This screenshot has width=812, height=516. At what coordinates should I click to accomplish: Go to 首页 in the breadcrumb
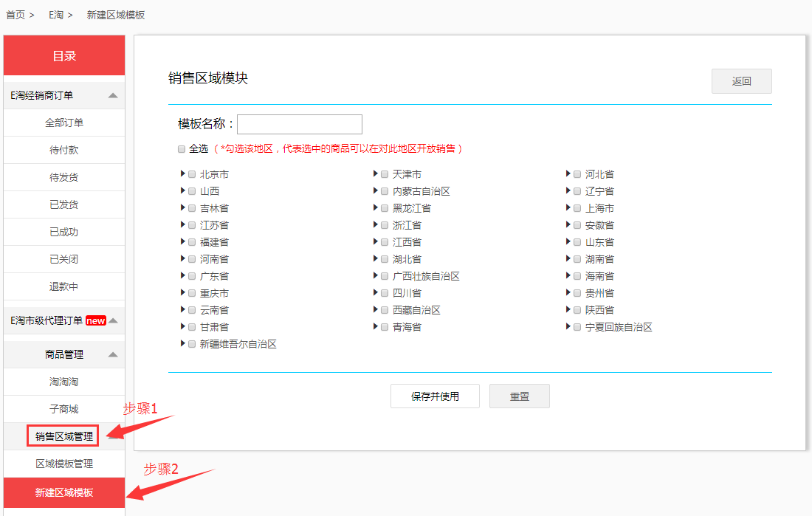point(16,15)
